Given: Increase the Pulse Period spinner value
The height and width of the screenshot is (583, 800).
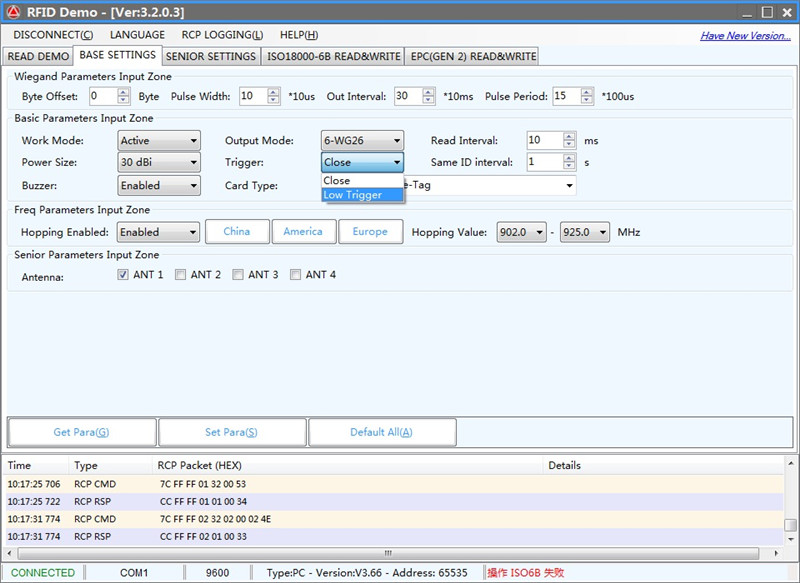Looking at the screenshot, I should (587, 92).
